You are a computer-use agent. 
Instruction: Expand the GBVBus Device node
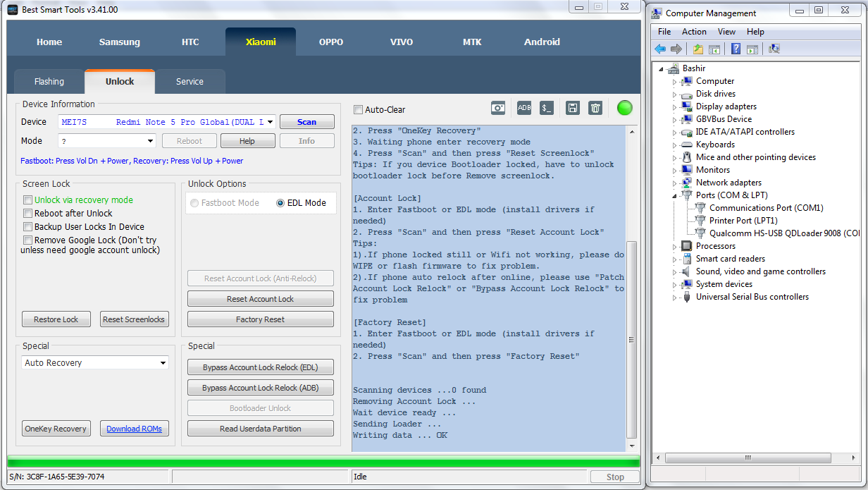(674, 120)
